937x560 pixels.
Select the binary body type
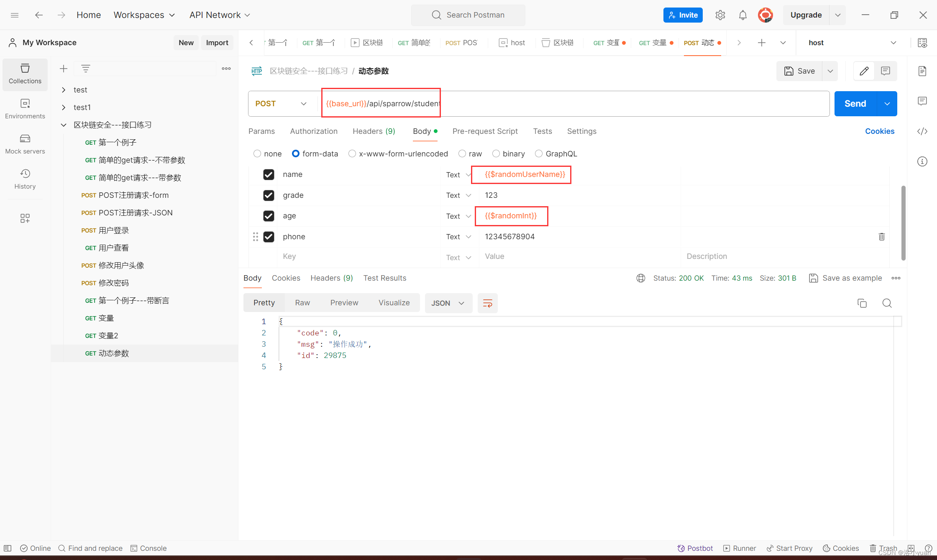[496, 154]
